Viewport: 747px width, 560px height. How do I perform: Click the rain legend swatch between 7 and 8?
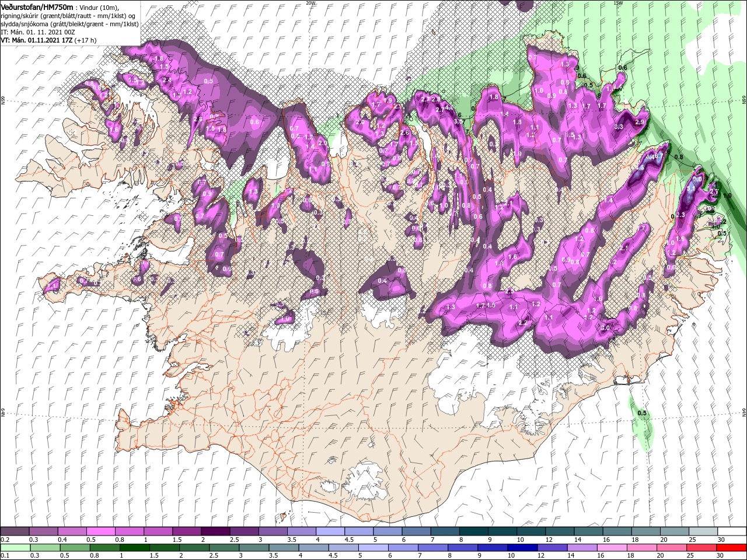432,548
